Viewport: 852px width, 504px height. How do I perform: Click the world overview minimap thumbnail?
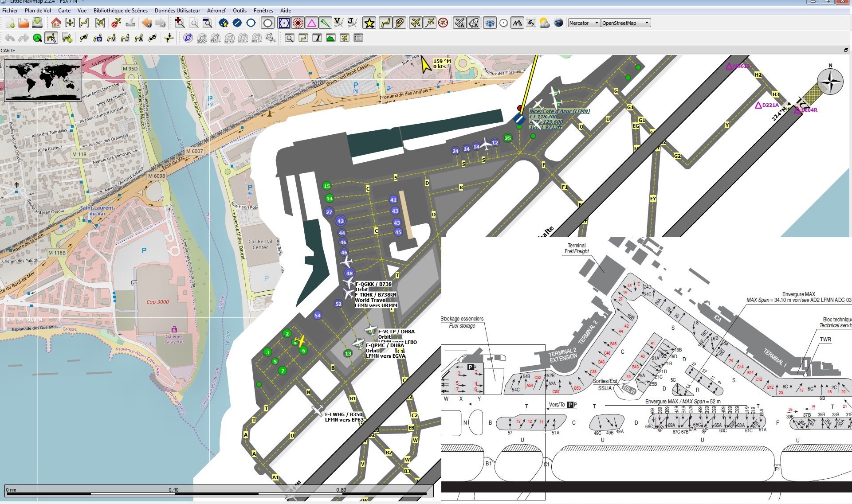(x=43, y=81)
